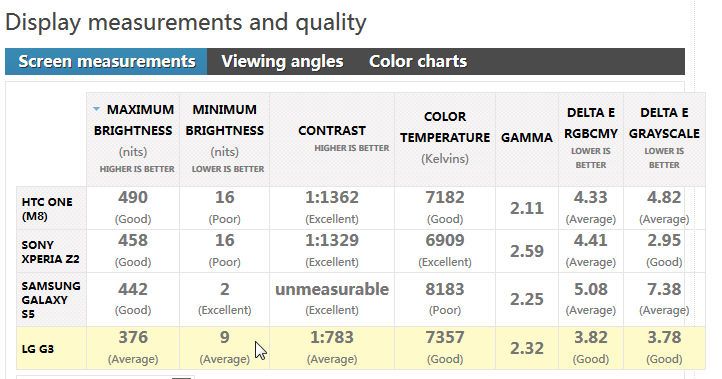The width and height of the screenshot is (722, 379).
Task: Click the LG G3 maximum brightness 376 cell
Action: 133,348
